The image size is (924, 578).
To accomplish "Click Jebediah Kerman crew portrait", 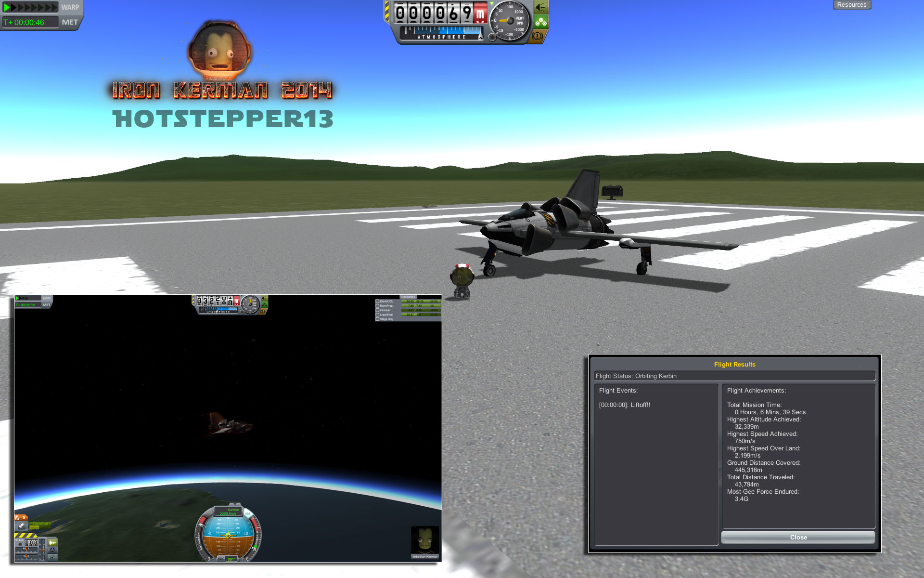I will click(x=425, y=540).
